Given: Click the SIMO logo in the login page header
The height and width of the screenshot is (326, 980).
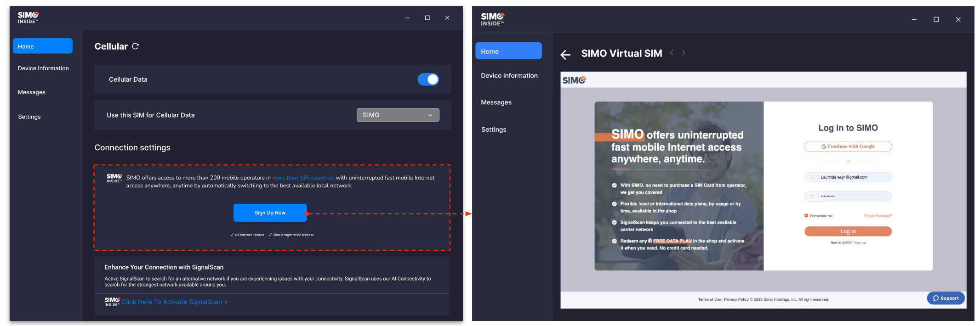Looking at the screenshot, I should tap(574, 80).
